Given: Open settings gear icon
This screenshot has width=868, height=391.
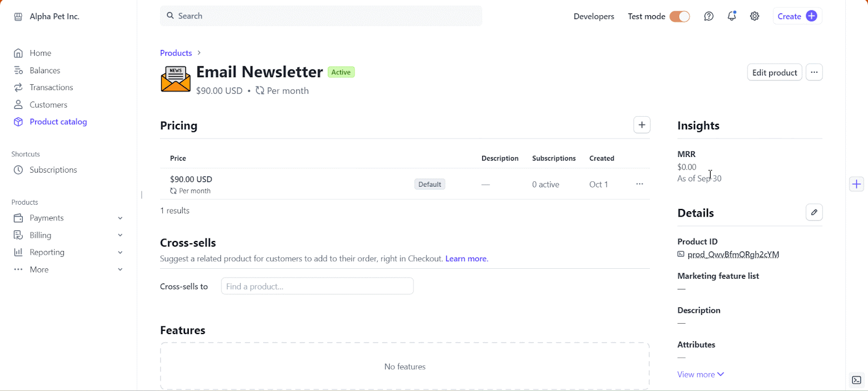Looking at the screenshot, I should (x=755, y=16).
